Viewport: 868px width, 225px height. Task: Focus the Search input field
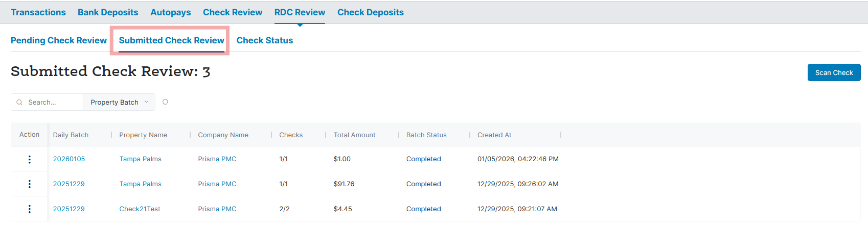pos(52,103)
